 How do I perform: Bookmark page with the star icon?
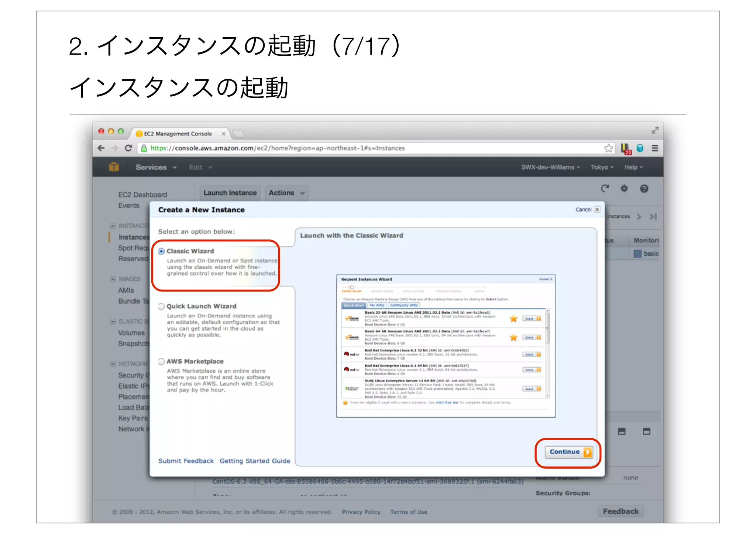pyautogui.click(x=608, y=148)
